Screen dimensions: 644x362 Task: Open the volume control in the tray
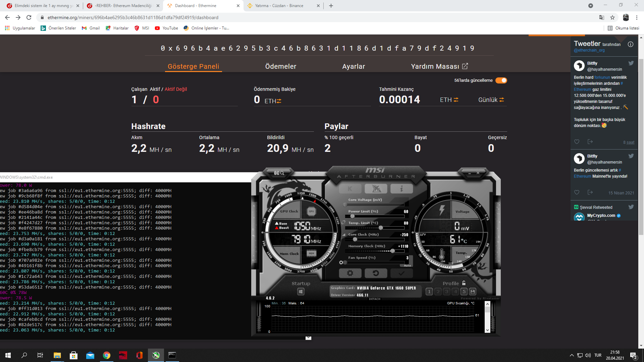point(588,355)
